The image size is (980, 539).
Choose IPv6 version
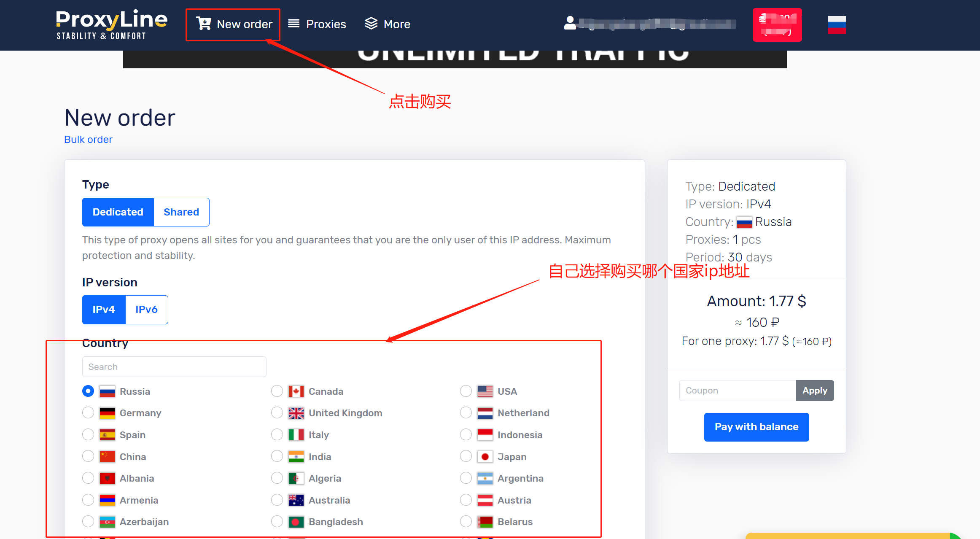point(146,310)
